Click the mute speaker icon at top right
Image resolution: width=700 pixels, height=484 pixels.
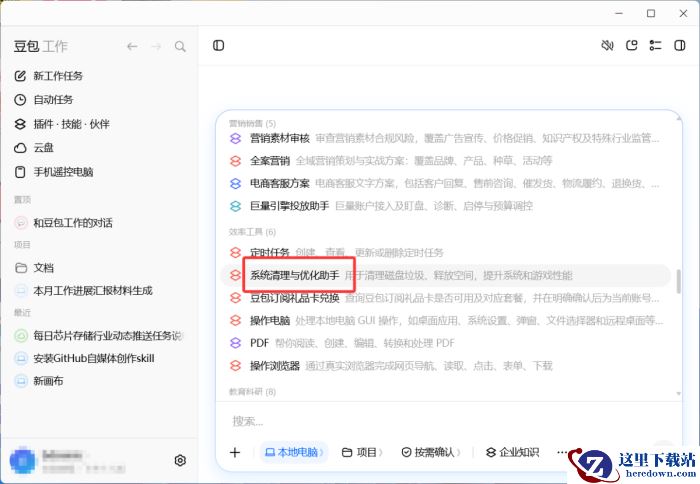(x=607, y=46)
